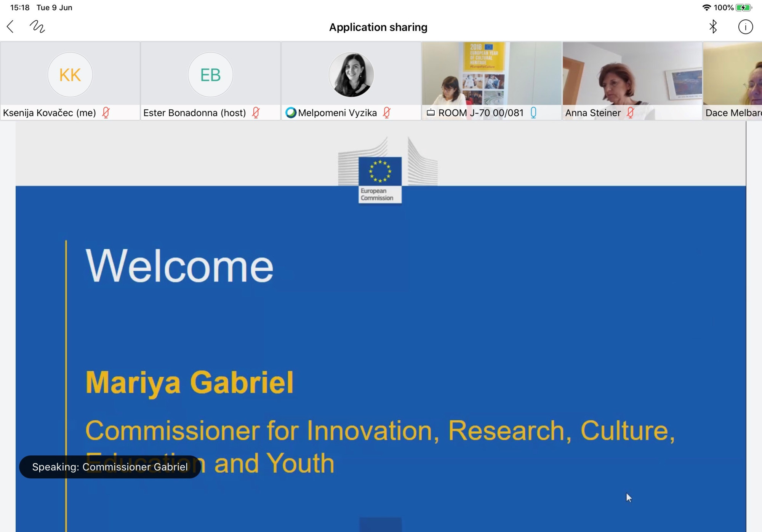Screen dimensions: 762x532
Task: Open the meeting info icon
Action: (745, 27)
